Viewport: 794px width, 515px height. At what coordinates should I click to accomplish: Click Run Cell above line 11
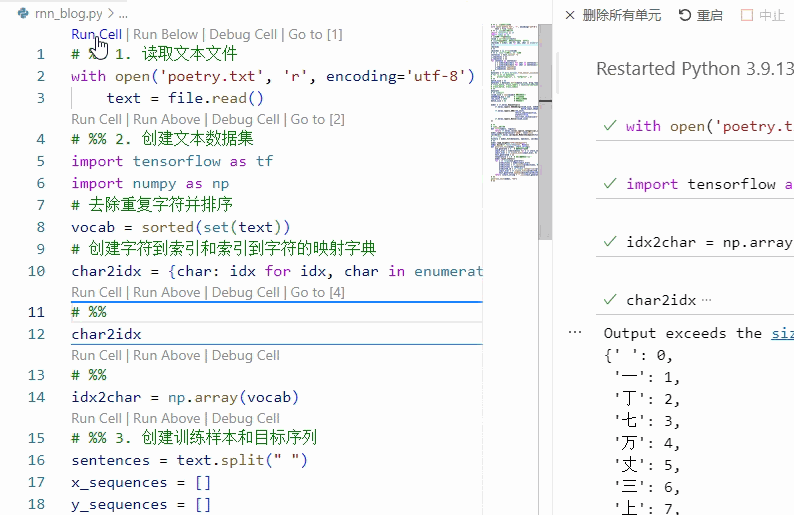click(96, 293)
